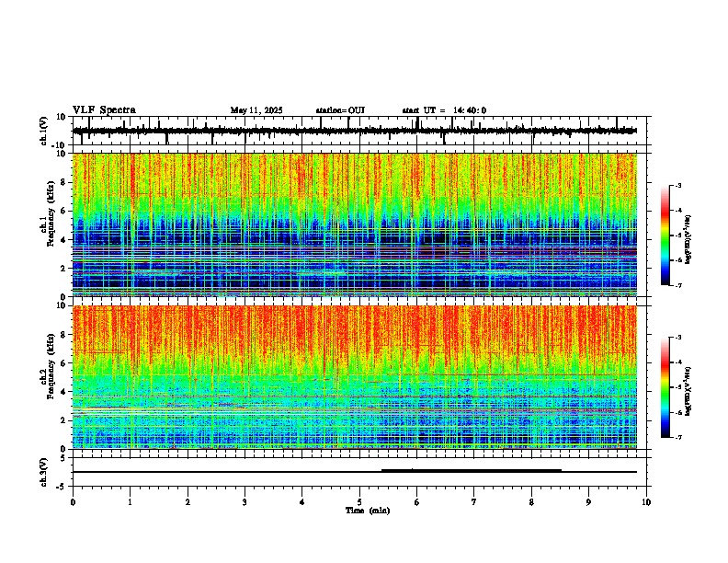
Task: Click the "station=OUJ" header label
Action: tap(340, 110)
